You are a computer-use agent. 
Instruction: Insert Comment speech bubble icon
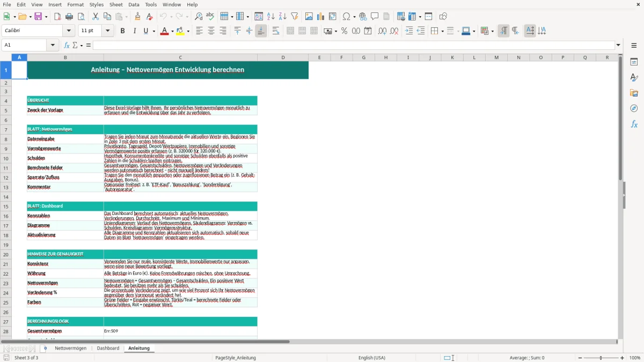[375, 17]
